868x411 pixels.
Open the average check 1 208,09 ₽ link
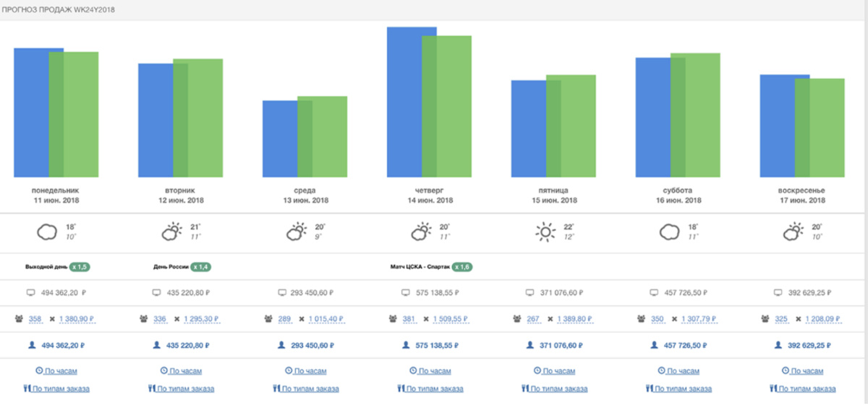pyautogui.click(x=824, y=319)
